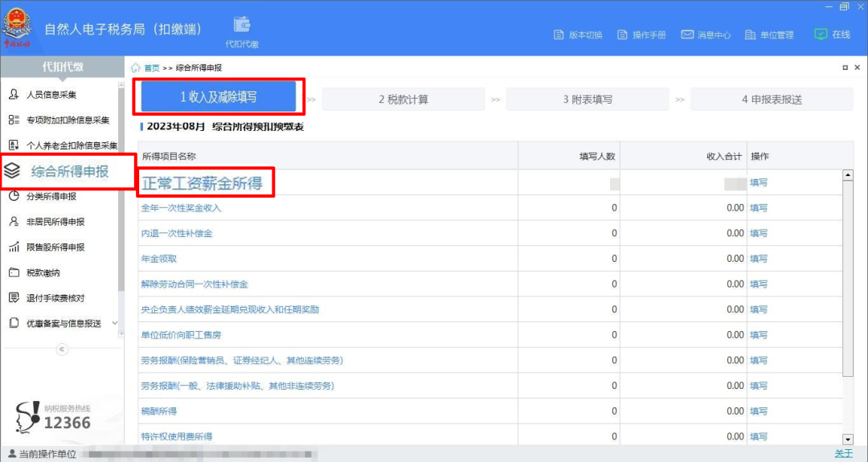Open the 代扣代缴 wallet icon in header
Screen dimensions: 868x462
(242, 25)
